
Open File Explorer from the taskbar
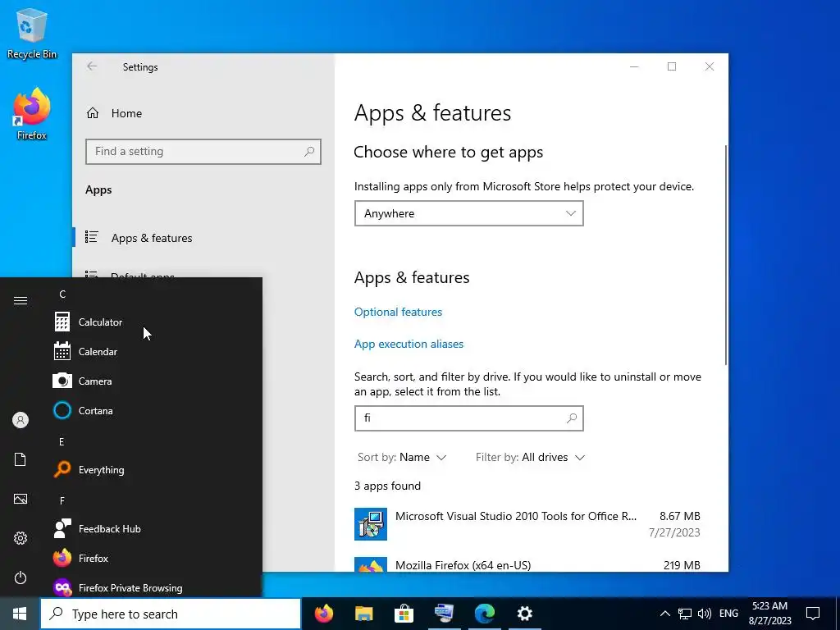click(363, 614)
